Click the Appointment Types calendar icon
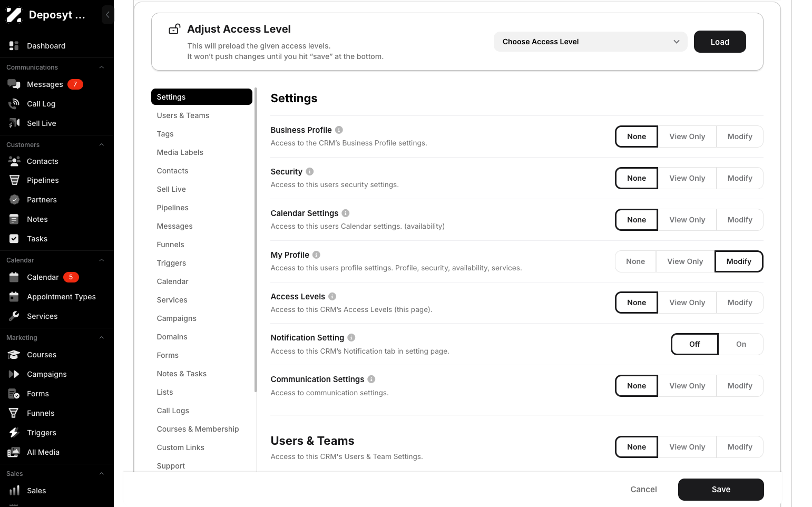This screenshot has height=507, width=812. pos(14,297)
